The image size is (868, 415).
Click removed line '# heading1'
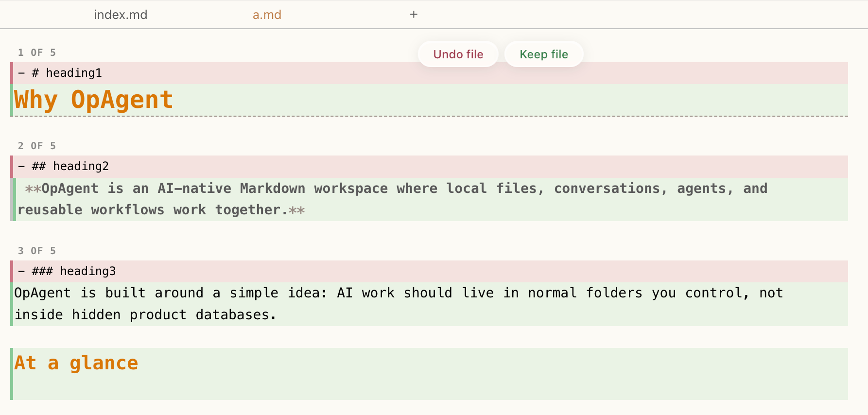click(x=429, y=73)
